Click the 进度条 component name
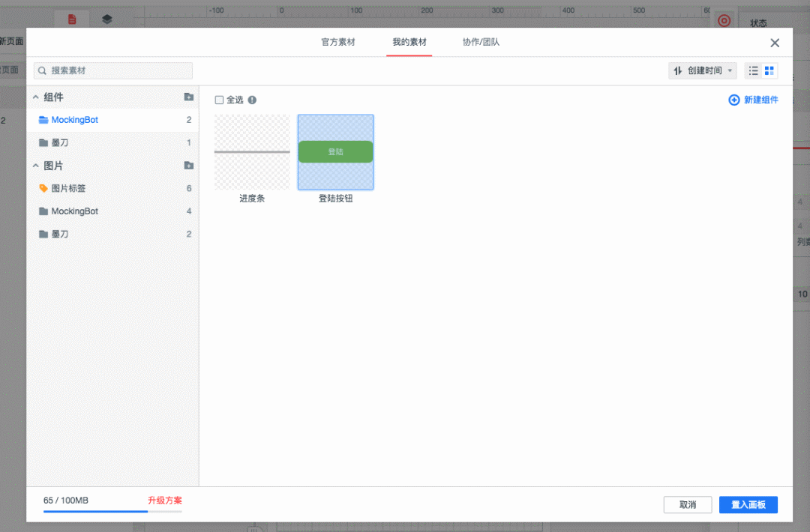 tap(252, 198)
